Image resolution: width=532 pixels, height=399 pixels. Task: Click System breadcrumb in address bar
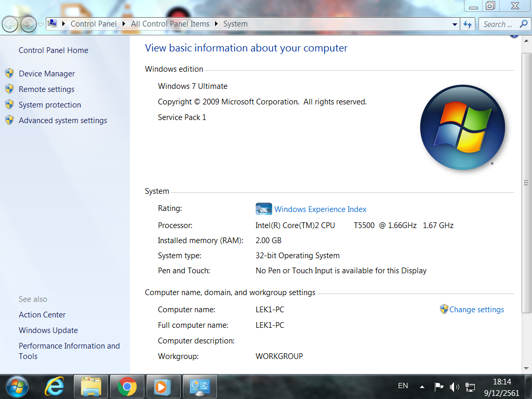pyautogui.click(x=235, y=24)
